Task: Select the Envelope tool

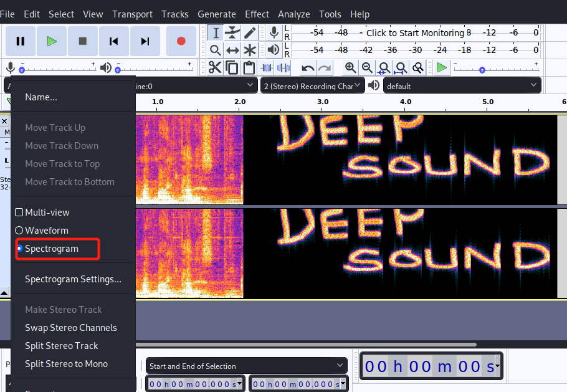Action: tap(232, 32)
